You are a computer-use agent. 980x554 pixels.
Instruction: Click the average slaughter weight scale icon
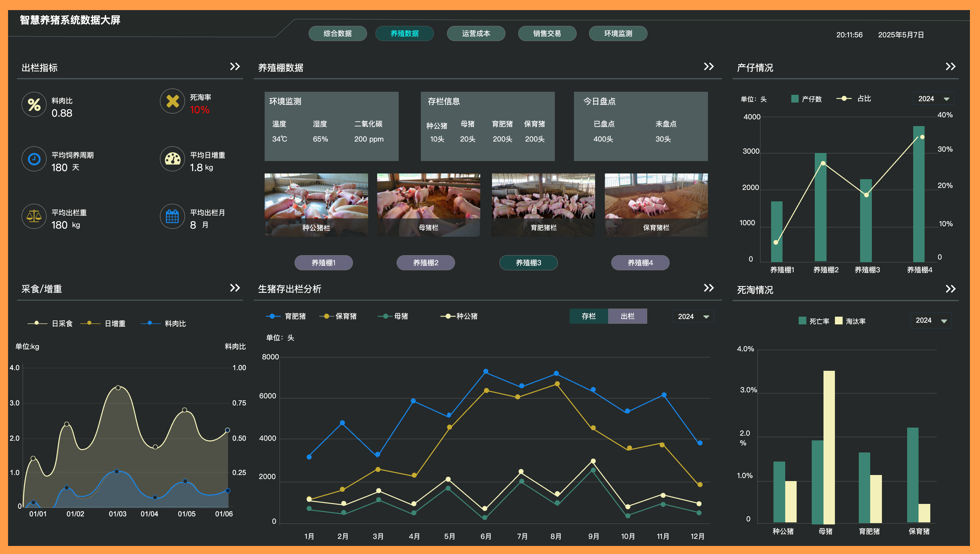pos(34,216)
